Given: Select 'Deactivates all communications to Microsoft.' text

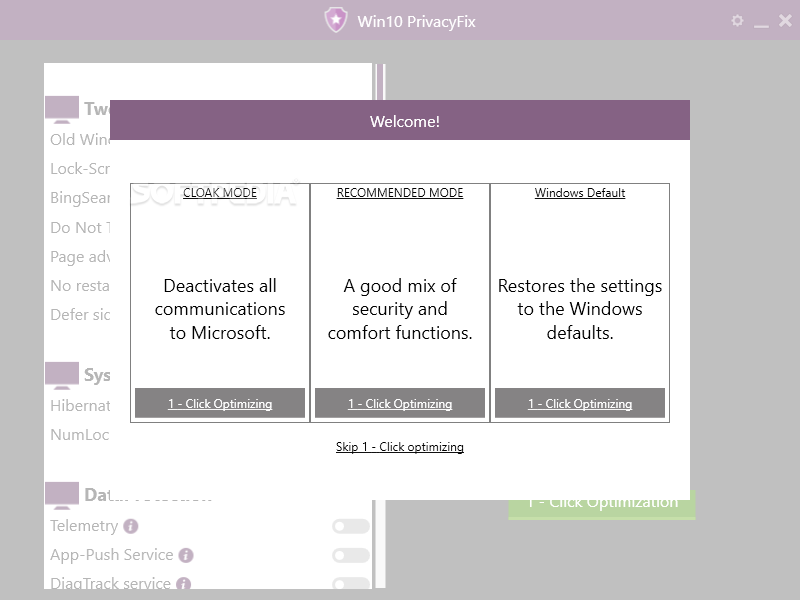Looking at the screenshot, I should tap(220, 309).
